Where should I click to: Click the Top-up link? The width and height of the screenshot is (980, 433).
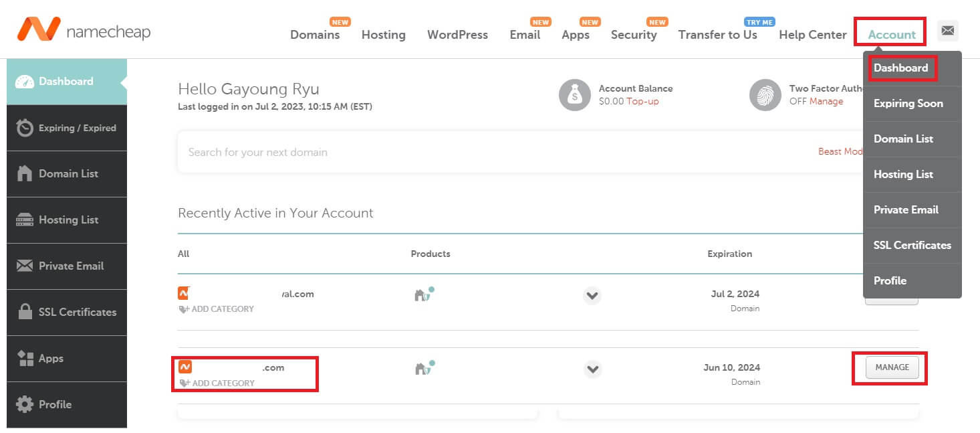pyautogui.click(x=642, y=102)
